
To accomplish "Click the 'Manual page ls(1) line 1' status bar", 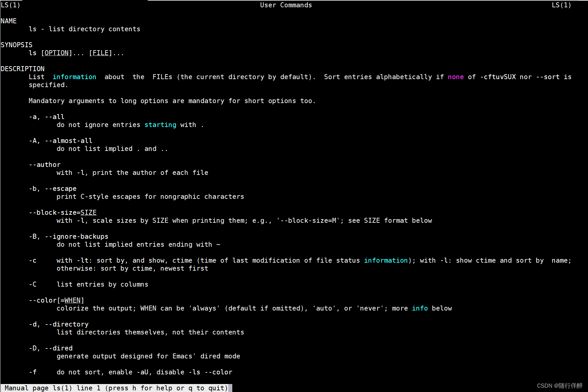I will click(x=116, y=388).
